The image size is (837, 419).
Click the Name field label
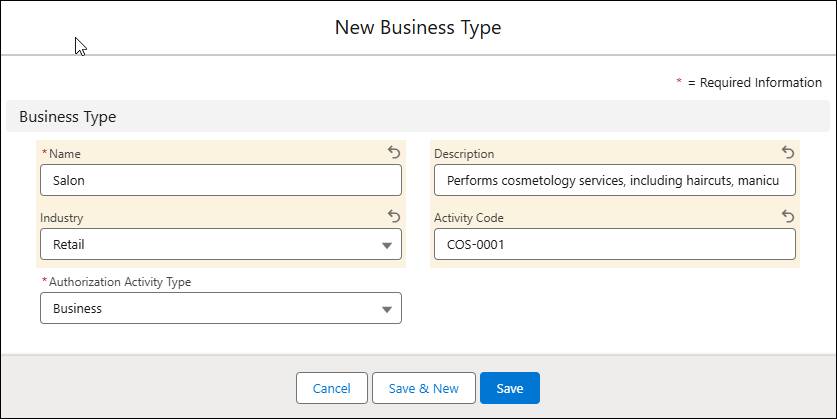65,154
